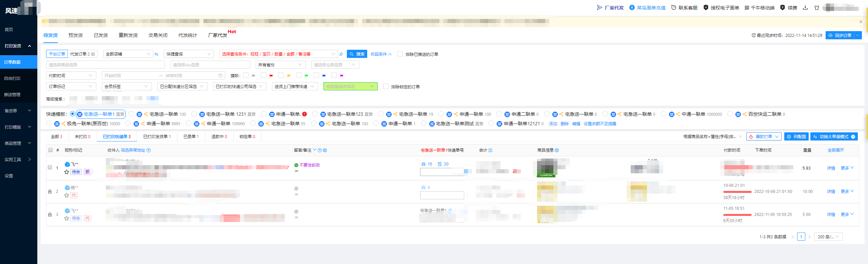Click the help icon next to 筛选异常地址

click(x=149, y=150)
